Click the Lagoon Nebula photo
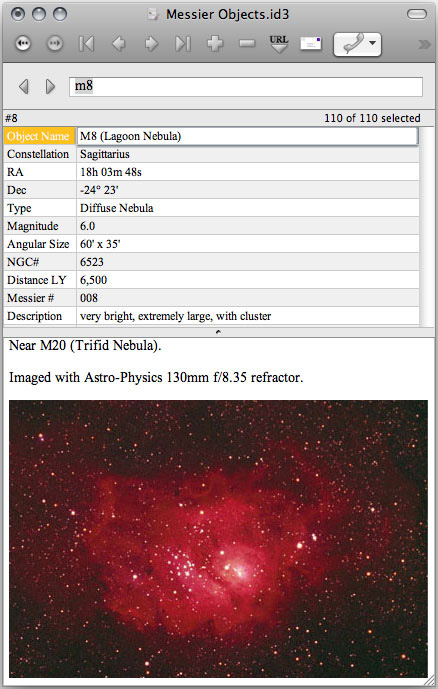Screen dimensions: 438x689 [218, 539]
